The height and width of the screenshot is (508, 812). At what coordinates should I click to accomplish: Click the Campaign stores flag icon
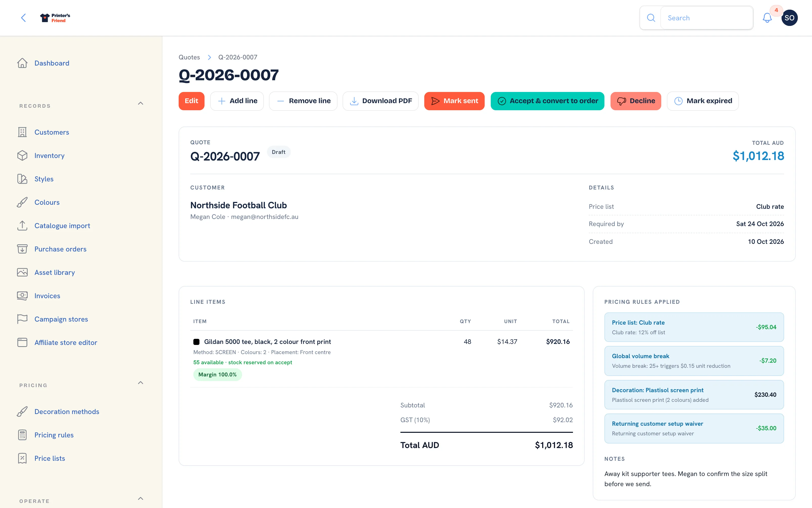[x=23, y=319]
